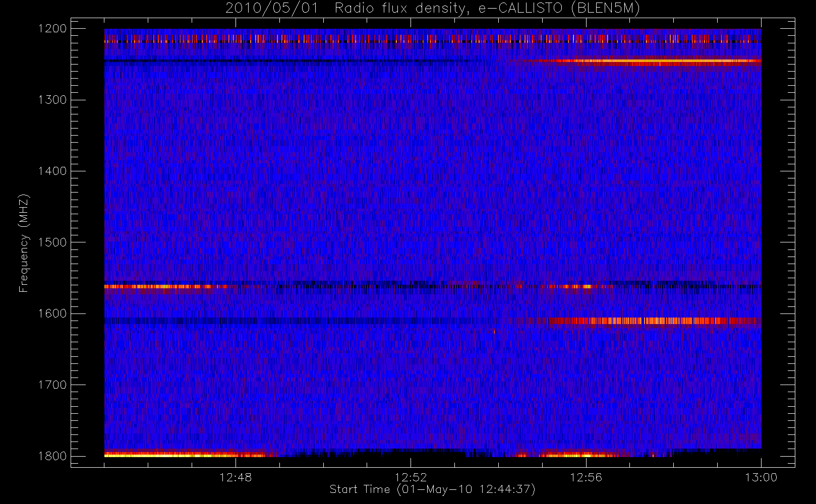Select the 'Frequency (MHZ)' axis label
The image size is (816, 504).
[24, 243]
